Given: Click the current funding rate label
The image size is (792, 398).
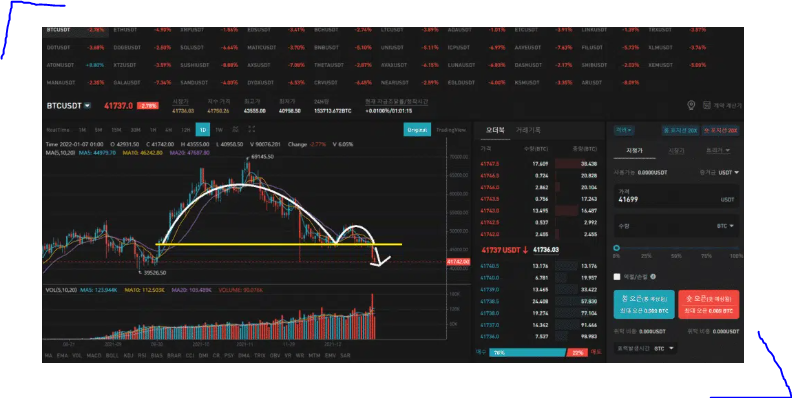Looking at the screenshot, I should (x=397, y=102).
